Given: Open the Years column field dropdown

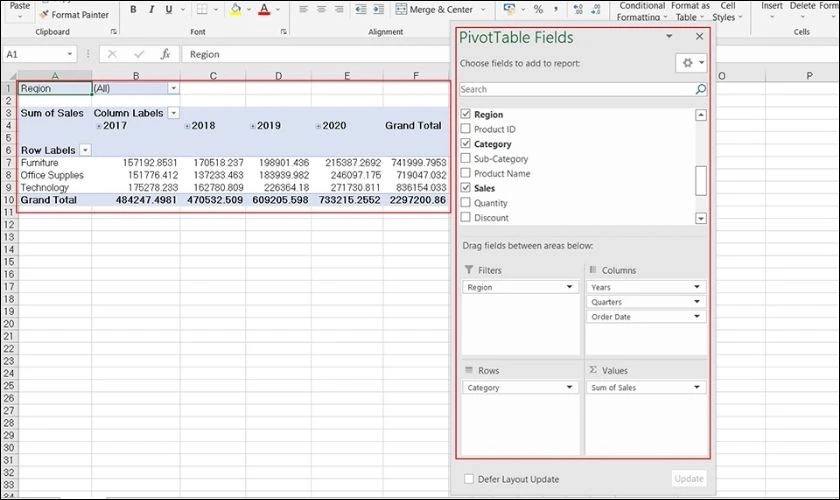Looking at the screenshot, I should 696,287.
